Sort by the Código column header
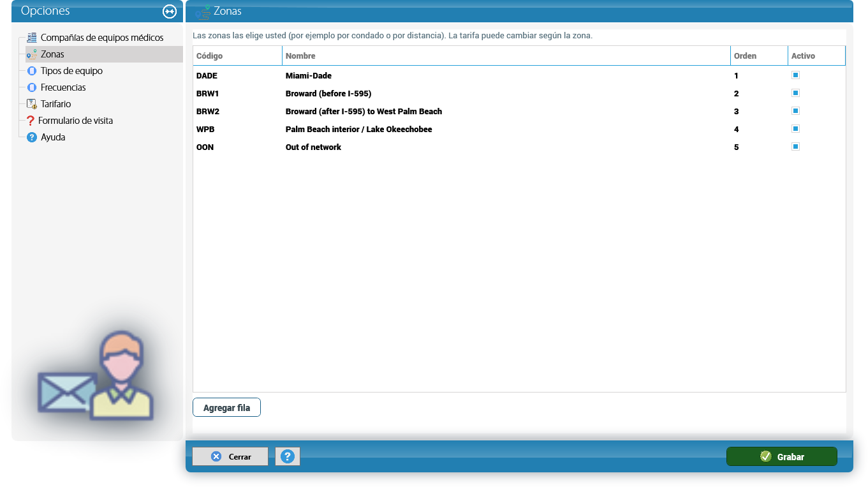868x487 pixels. (237, 56)
